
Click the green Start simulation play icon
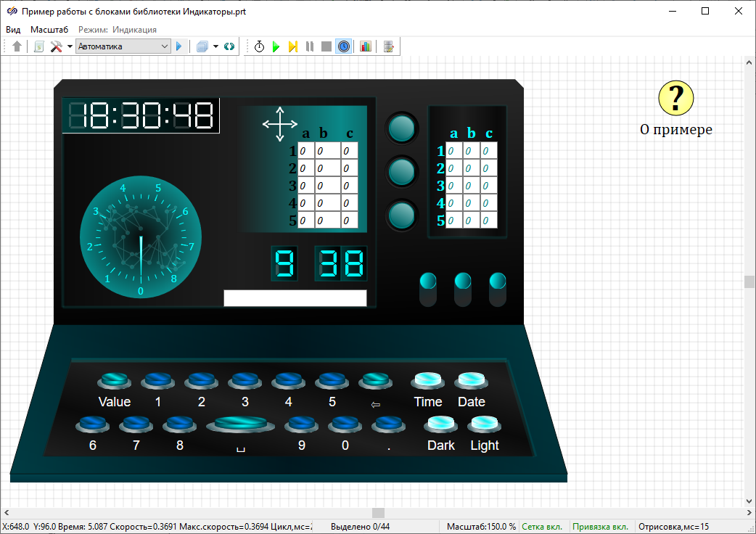[x=276, y=46]
